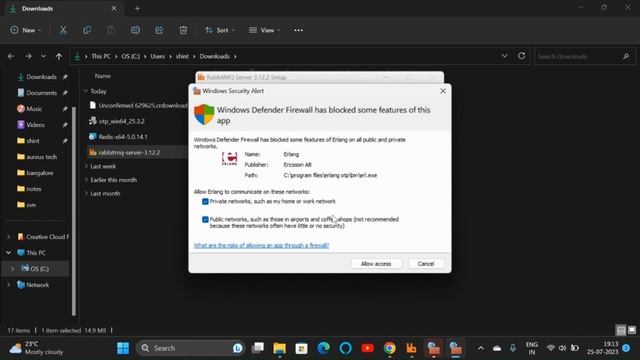This screenshot has height=360, width=640.
Task: Click the Delete trash icon in toolbar
Action: click(183, 30)
